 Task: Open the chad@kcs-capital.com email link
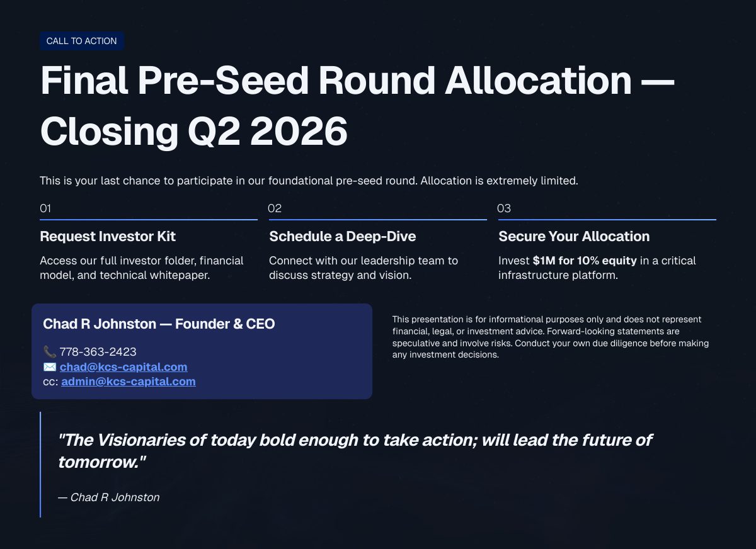pyautogui.click(x=123, y=367)
